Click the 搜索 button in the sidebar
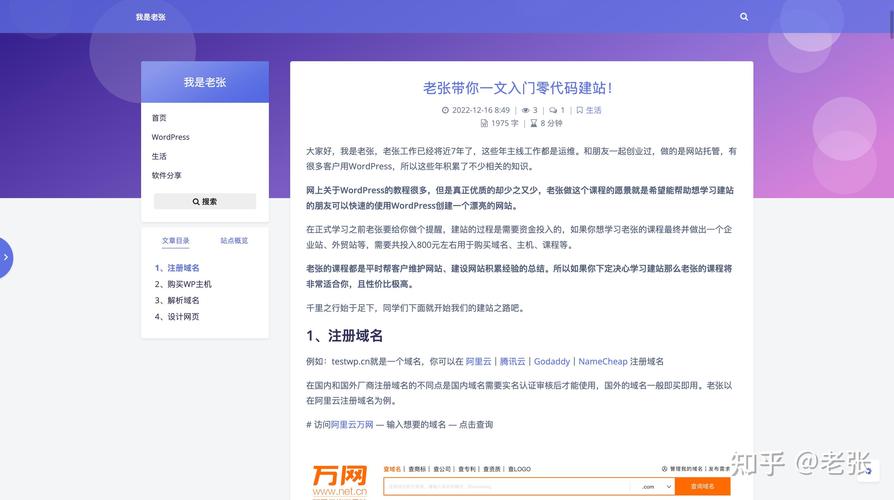This screenshot has height=500, width=894. 205,201
